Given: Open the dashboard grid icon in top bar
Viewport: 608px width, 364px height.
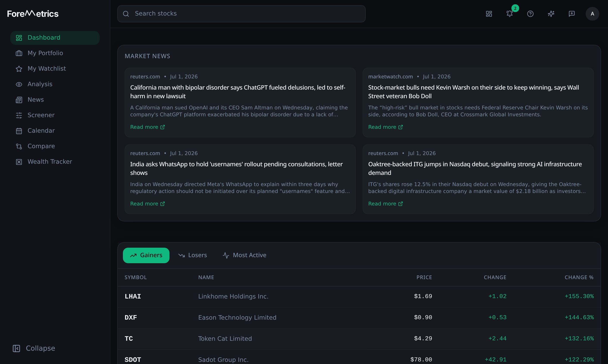Looking at the screenshot, I should pos(489,14).
